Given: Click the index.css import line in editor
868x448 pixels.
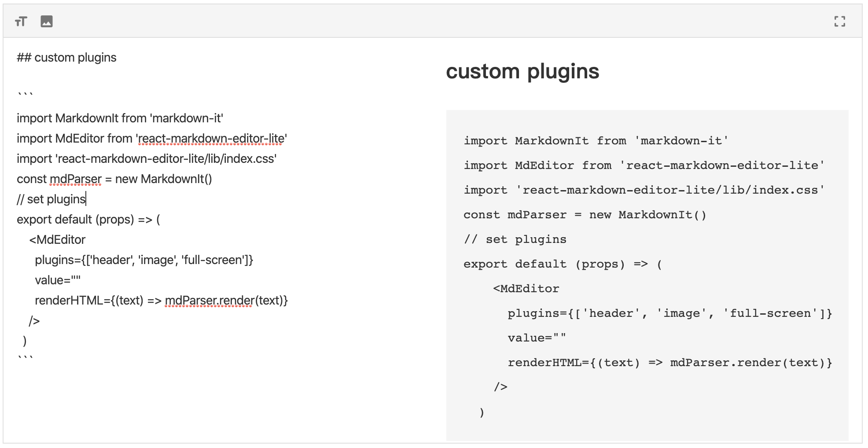Looking at the screenshot, I should point(147,159).
